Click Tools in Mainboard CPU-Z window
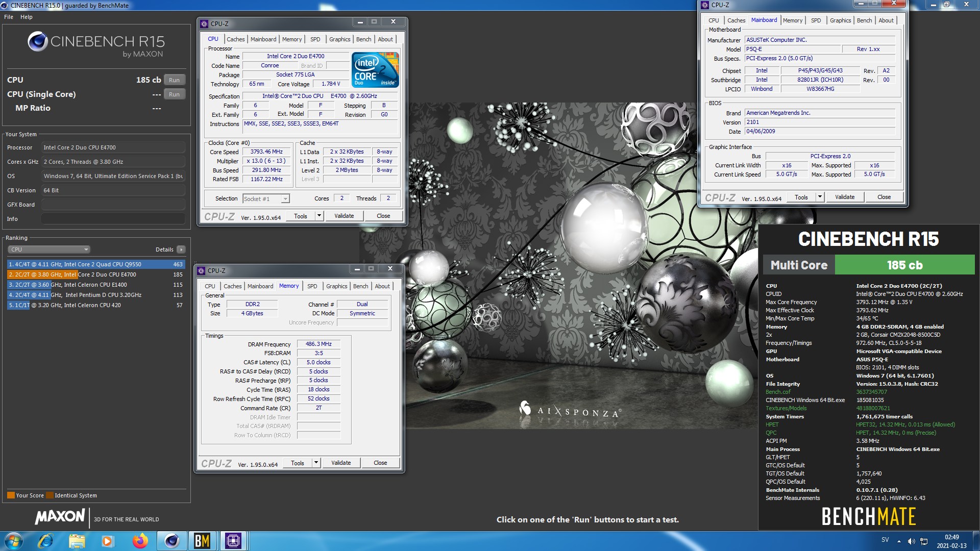The height and width of the screenshot is (551, 980). point(801,197)
